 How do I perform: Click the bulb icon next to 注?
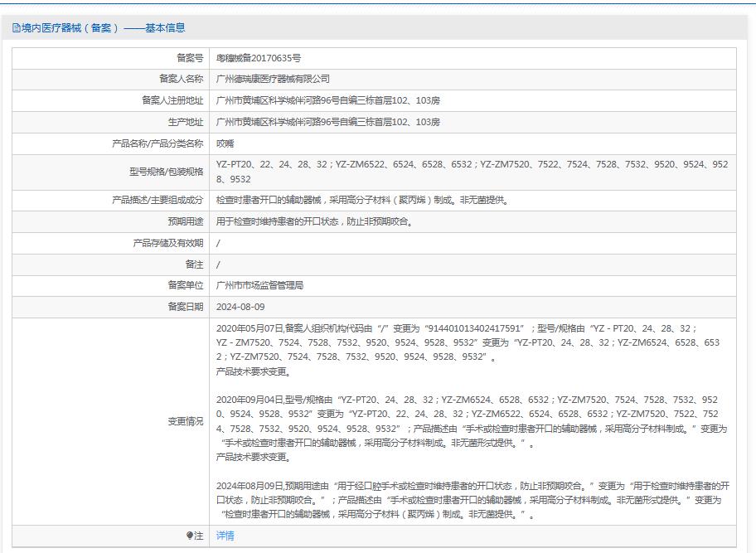(x=189, y=536)
